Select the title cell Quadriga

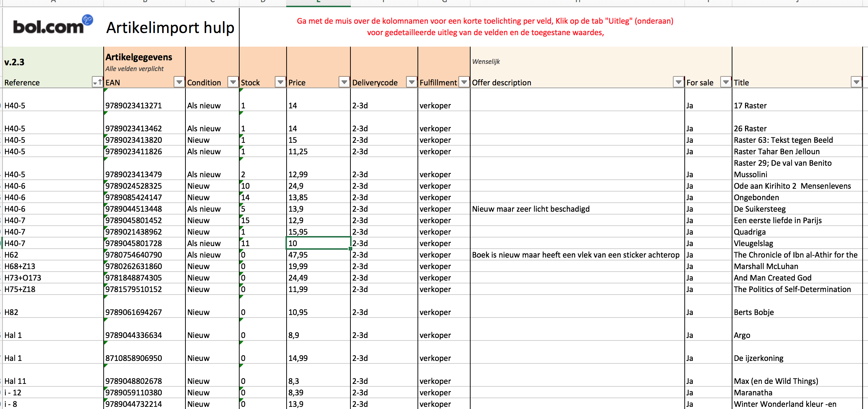[x=797, y=232]
